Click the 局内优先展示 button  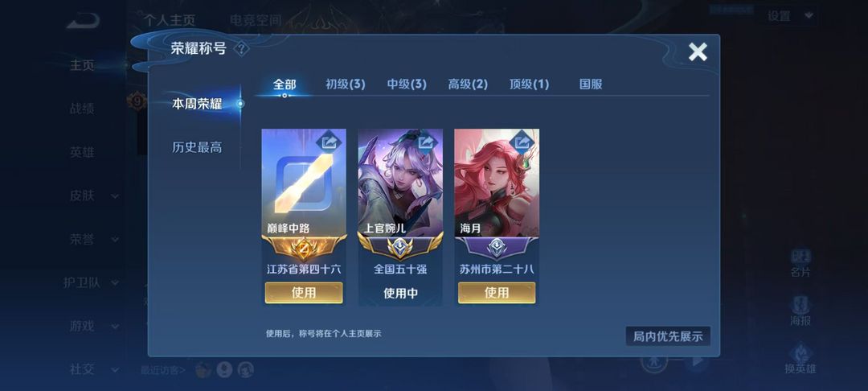coord(668,336)
